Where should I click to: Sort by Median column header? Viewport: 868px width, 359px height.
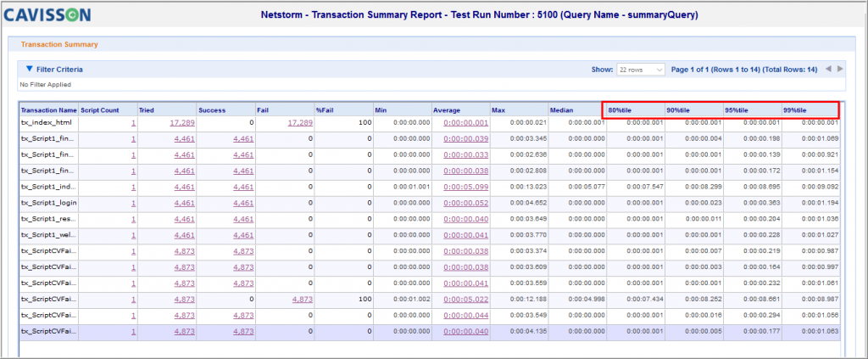(561, 110)
